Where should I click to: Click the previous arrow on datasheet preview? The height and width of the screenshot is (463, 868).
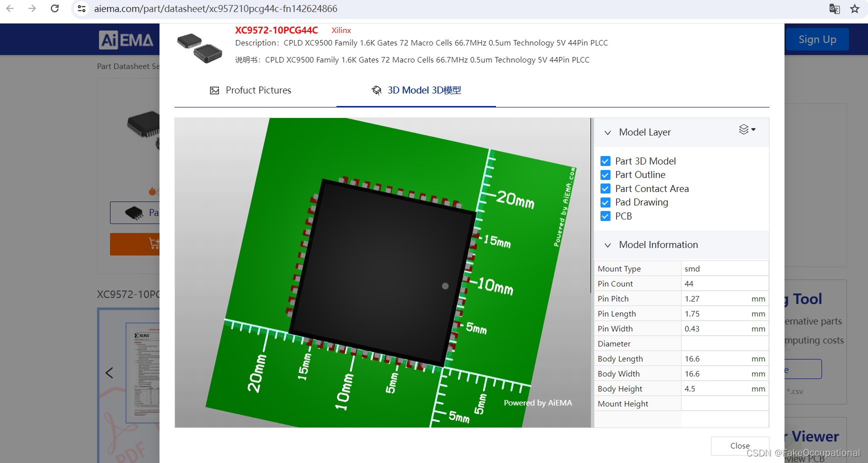(109, 373)
